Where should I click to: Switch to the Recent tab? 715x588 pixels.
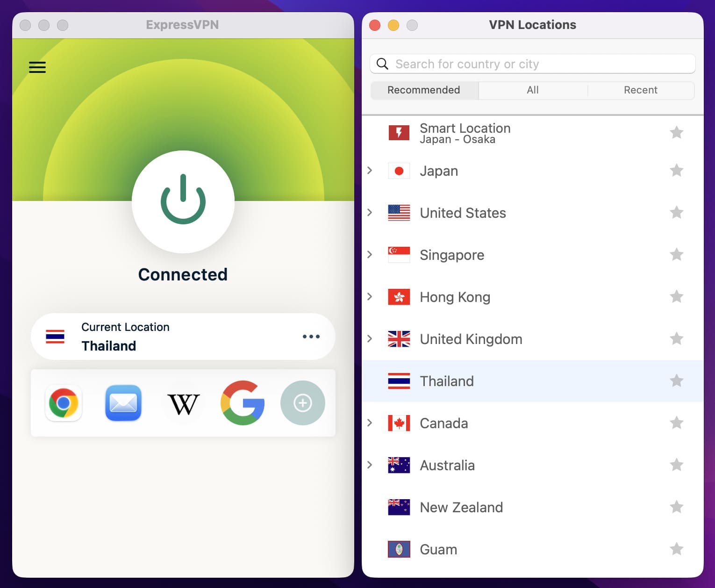point(641,90)
